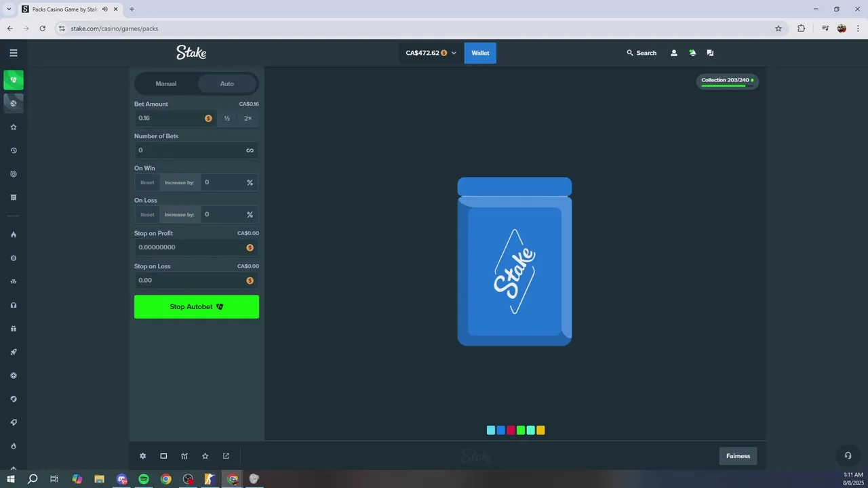Halve the bet with ½ button

[x=227, y=118]
